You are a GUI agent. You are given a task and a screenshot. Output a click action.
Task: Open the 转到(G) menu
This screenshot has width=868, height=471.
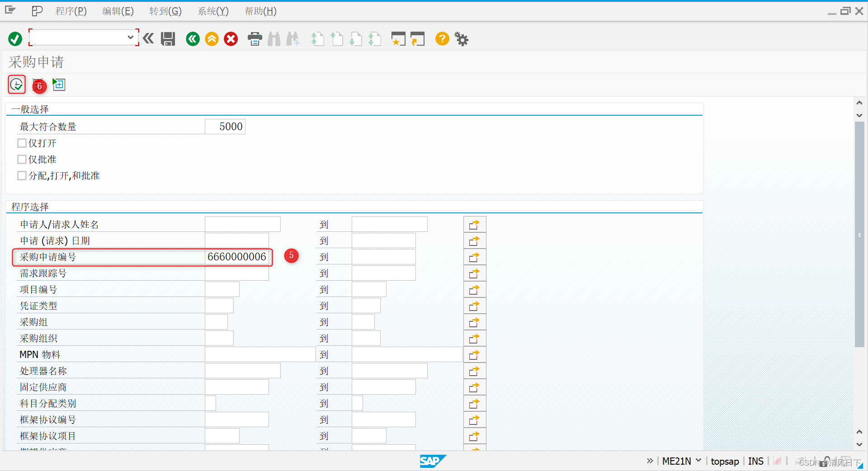tap(165, 11)
